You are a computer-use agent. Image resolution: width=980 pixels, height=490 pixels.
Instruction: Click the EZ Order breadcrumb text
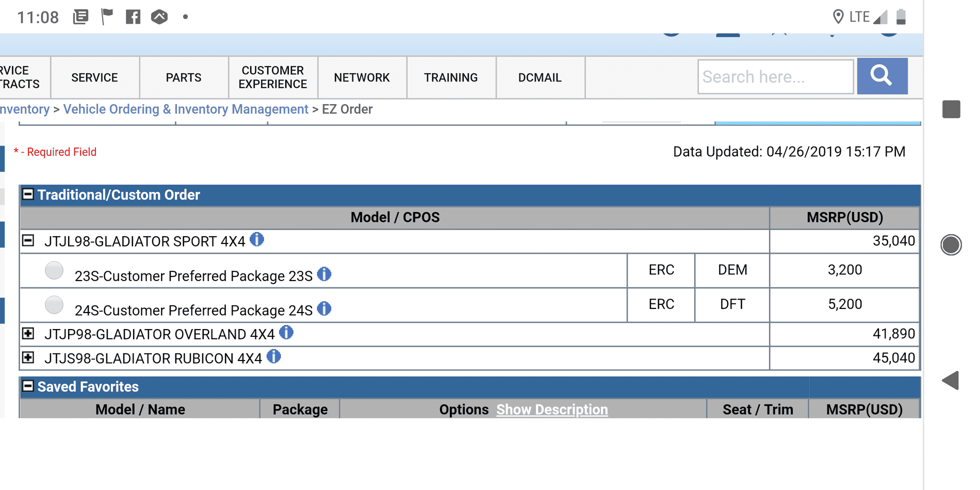click(x=347, y=109)
